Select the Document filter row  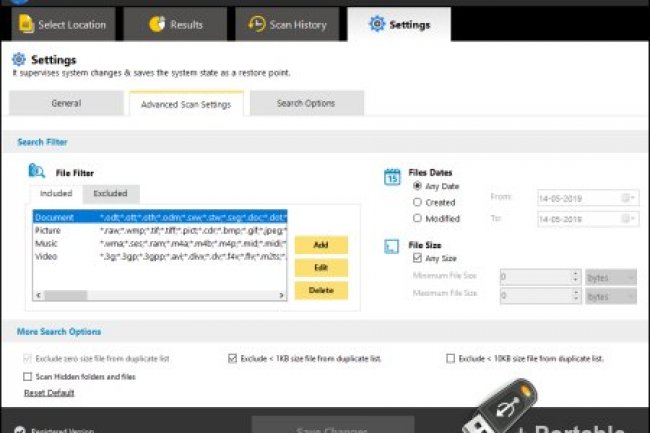coord(160,217)
